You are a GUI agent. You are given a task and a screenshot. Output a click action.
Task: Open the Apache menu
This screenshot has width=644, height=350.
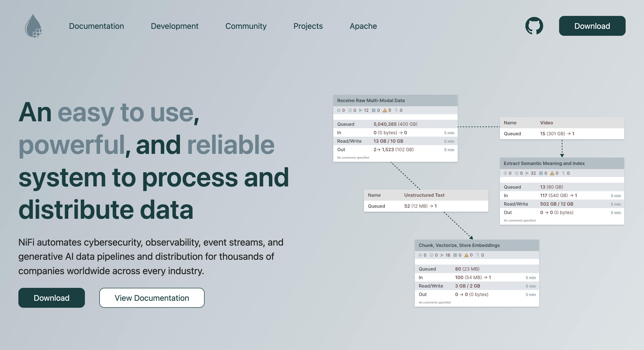tap(363, 26)
